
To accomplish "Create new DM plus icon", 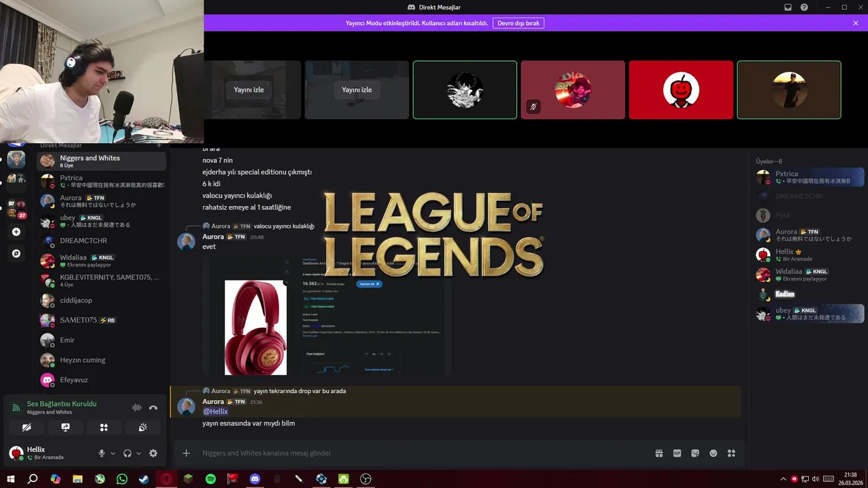I will (x=159, y=145).
